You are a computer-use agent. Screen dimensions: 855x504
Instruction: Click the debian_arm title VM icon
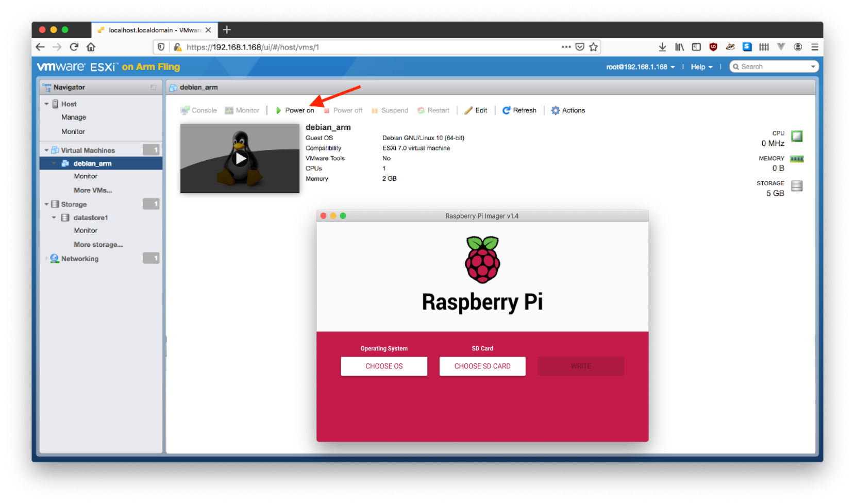pos(173,88)
